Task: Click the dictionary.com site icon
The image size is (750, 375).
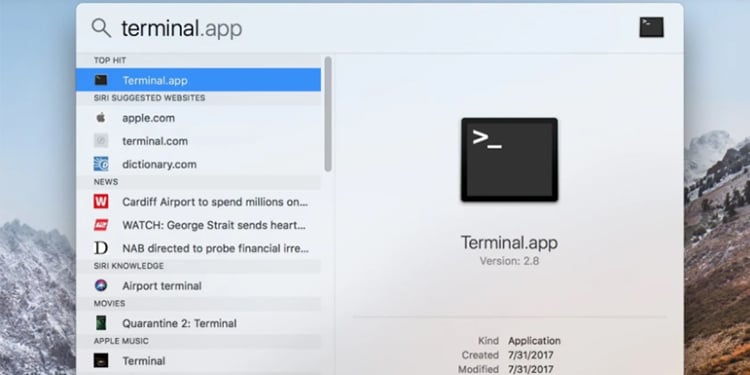Action: 101,164
